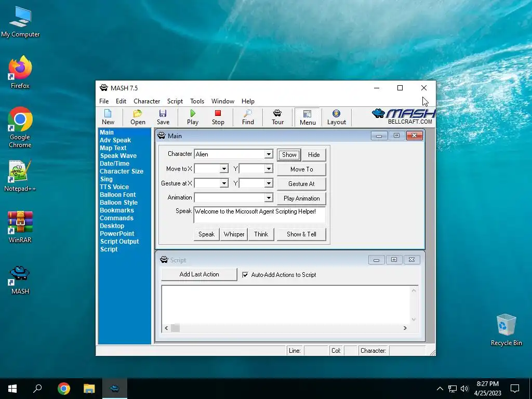Click right arrow of script horizontal scrollbar
Viewport: 532px width, 399px height.
coord(405,328)
